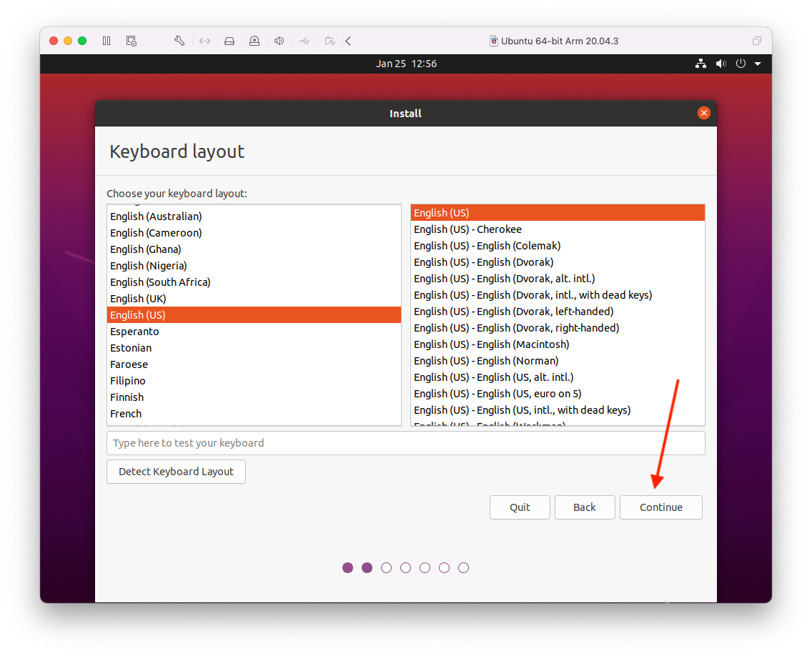Collapse toolbar with the chevron arrow
The width and height of the screenshot is (812, 656).
[x=348, y=41]
